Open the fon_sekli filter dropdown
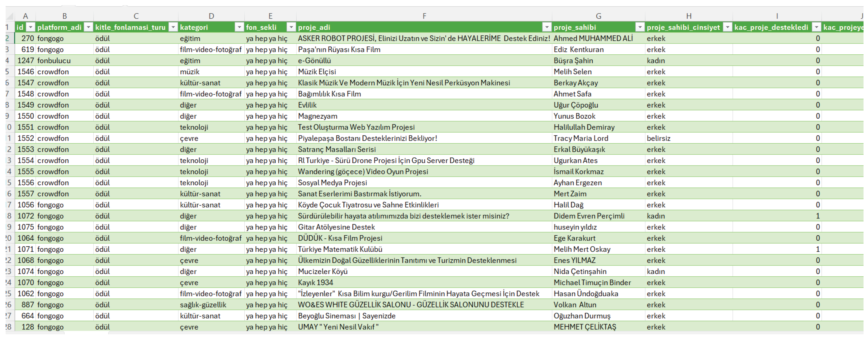Image resolution: width=868 pixels, height=339 pixels. (x=291, y=27)
